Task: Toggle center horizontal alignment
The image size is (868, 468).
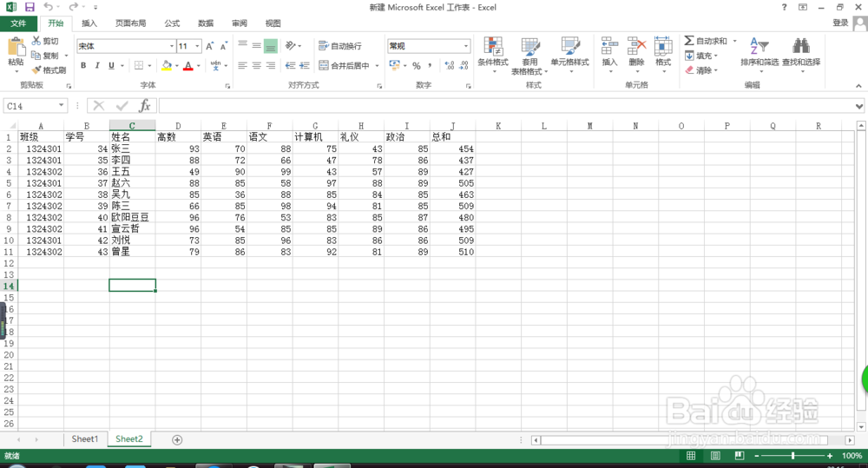Action: pyautogui.click(x=256, y=65)
